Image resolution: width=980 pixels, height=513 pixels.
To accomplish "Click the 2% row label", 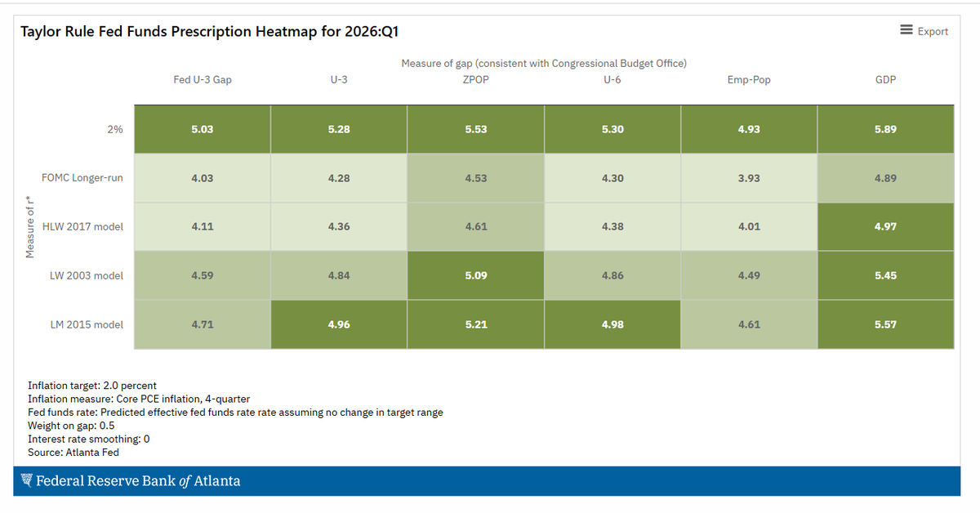I will (x=115, y=129).
